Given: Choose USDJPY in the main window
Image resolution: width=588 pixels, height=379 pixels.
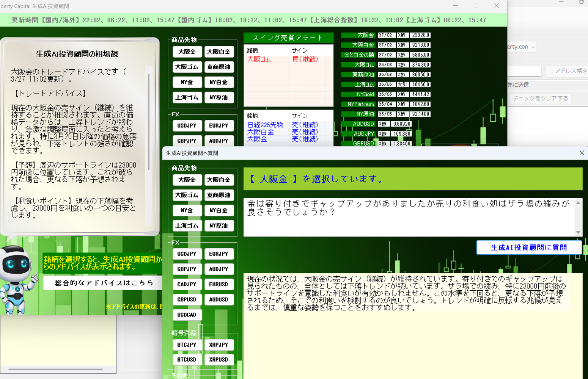Looking at the screenshot, I should [x=187, y=125].
